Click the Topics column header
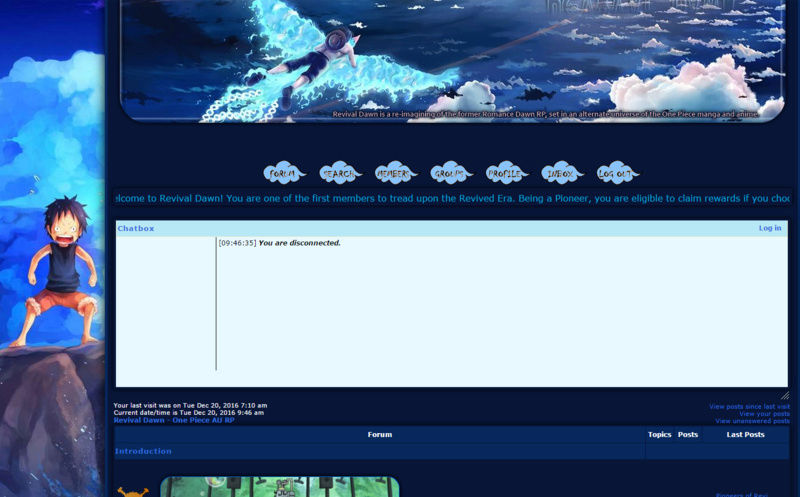The width and height of the screenshot is (800, 497). (x=659, y=435)
